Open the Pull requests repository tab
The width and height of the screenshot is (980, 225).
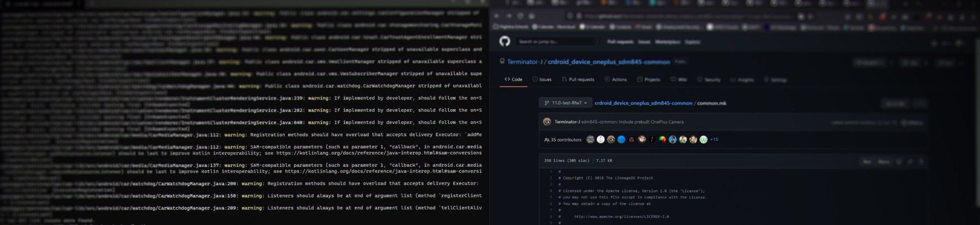tap(578, 80)
